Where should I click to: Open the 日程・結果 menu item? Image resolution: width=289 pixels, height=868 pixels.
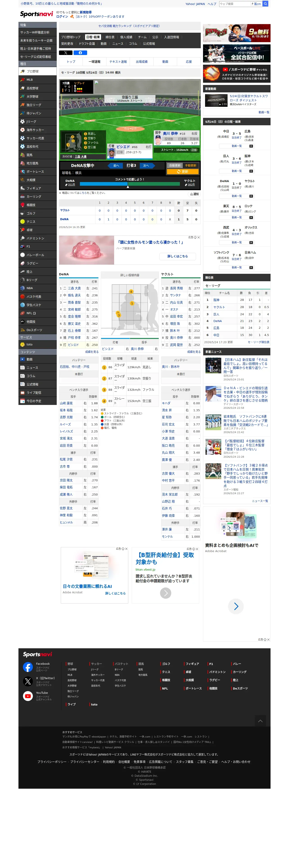[93, 37]
